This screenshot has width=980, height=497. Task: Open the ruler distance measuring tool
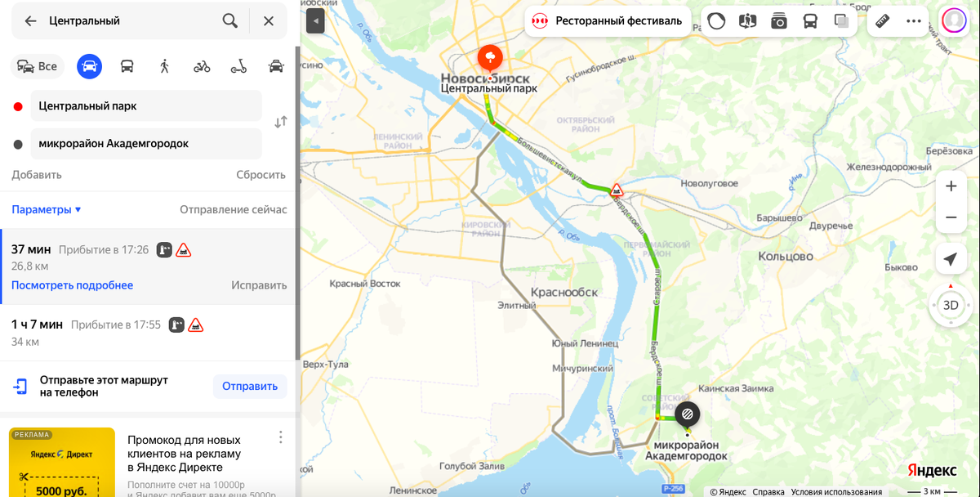(x=882, y=21)
